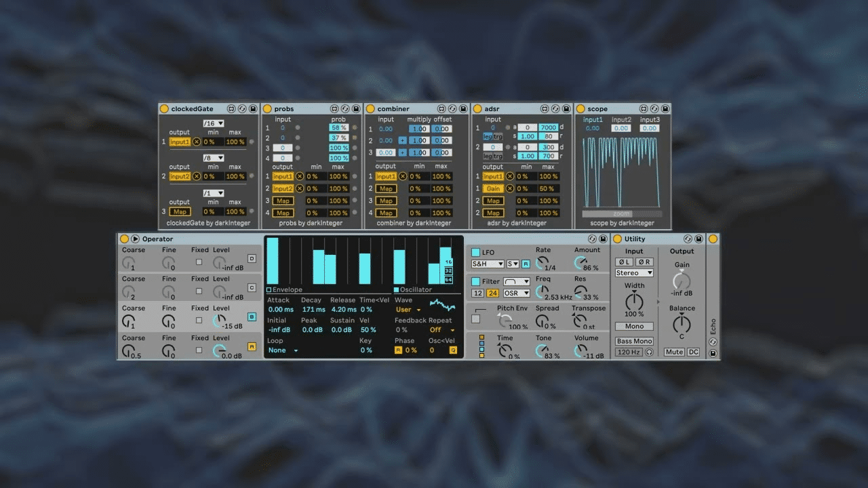Image resolution: width=868 pixels, height=488 pixels.
Task: Open the /16 clock rate dropdown
Action: pyautogui.click(x=214, y=123)
